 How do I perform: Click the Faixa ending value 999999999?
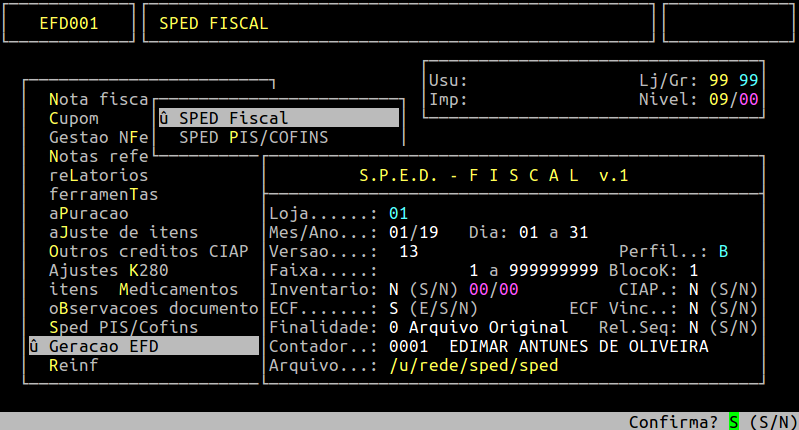(553, 271)
